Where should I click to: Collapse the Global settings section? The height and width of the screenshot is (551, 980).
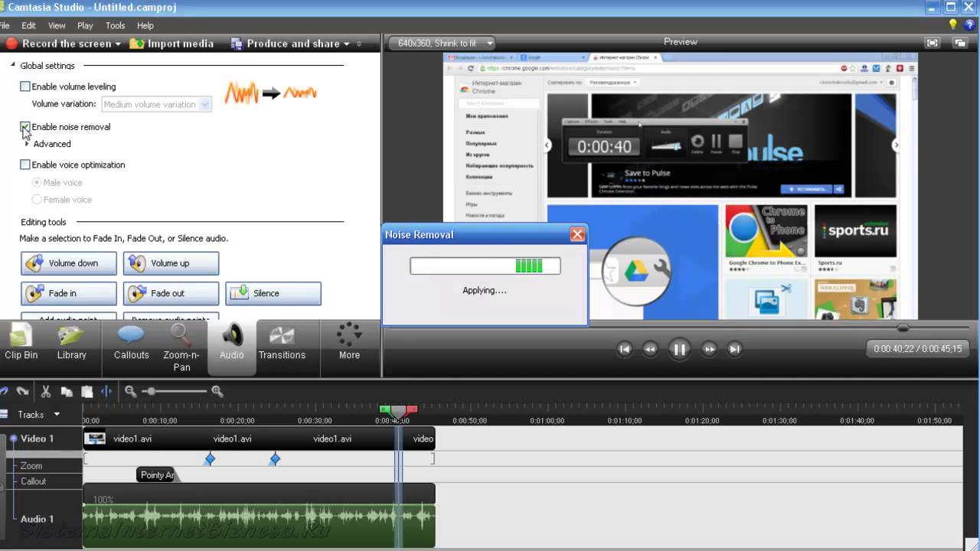pyautogui.click(x=13, y=66)
